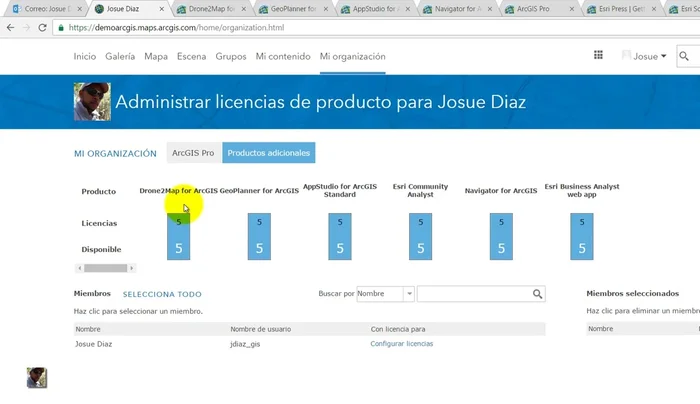The height and width of the screenshot is (404, 700).
Task: Open the Galería menu item
Action: (120, 57)
